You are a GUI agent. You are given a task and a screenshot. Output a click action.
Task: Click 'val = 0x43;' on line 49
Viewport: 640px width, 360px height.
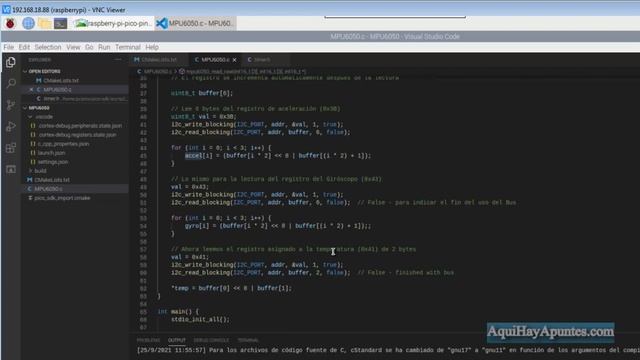coord(190,187)
